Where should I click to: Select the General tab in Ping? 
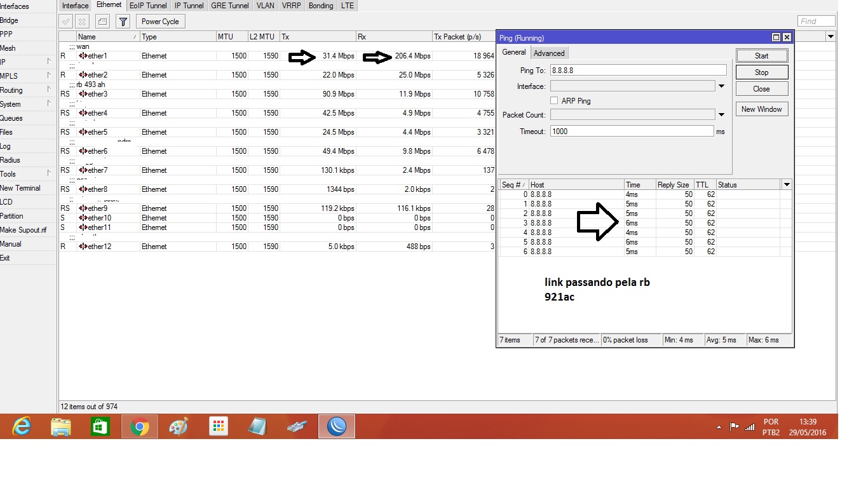pyautogui.click(x=513, y=52)
